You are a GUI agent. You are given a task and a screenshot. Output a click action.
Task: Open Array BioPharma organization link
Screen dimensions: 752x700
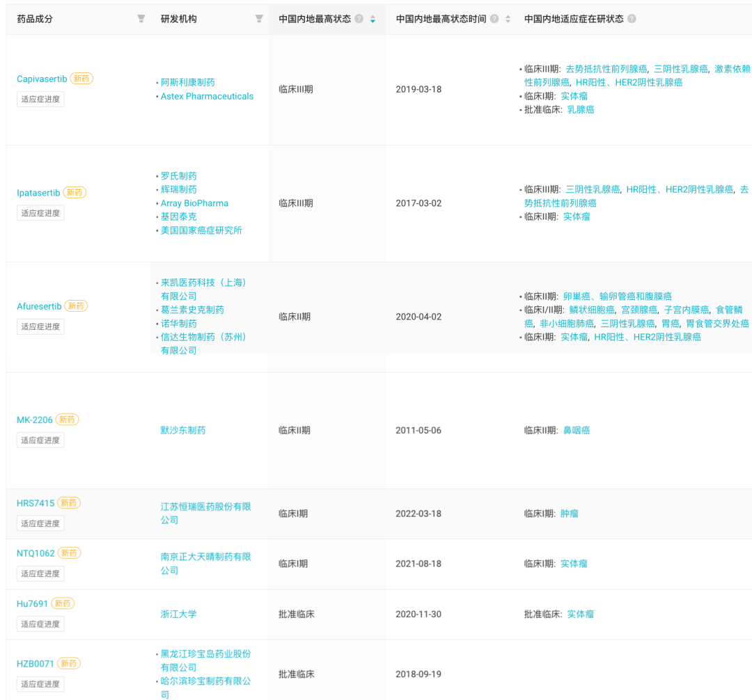pyautogui.click(x=194, y=204)
